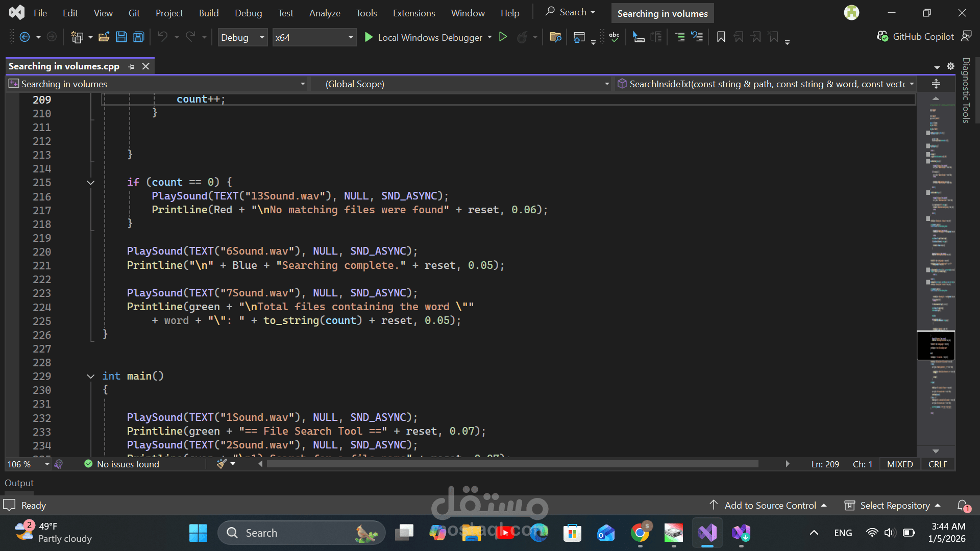Open the Build menu

coord(209,13)
